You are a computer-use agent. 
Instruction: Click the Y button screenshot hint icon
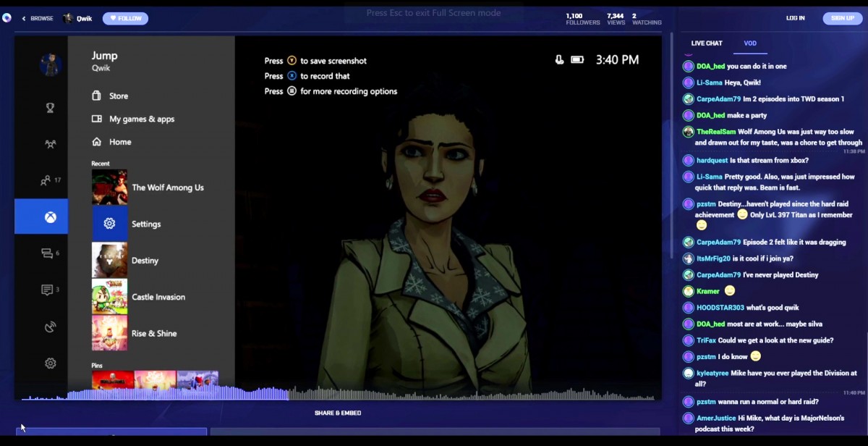[292, 61]
